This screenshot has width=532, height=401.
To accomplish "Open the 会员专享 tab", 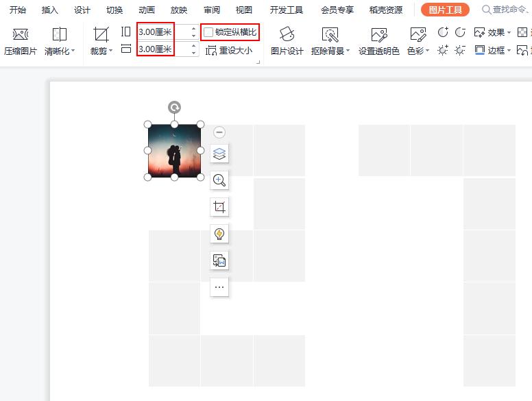I will coord(337,10).
